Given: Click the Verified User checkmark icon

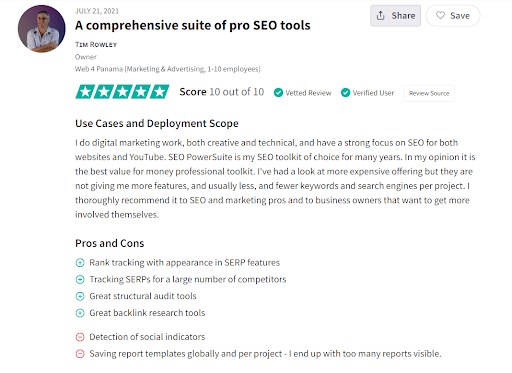Looking at the screenshot, I should click(346, 93).
